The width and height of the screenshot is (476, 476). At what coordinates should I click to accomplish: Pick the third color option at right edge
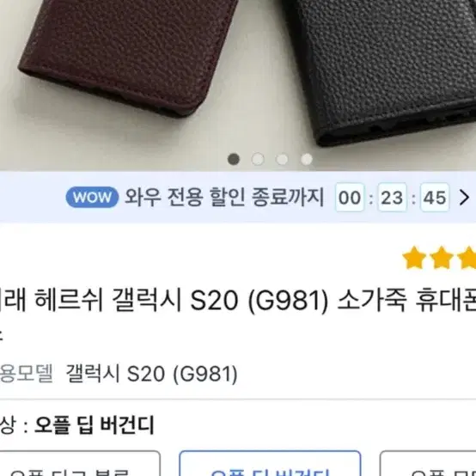click(428, 464)
